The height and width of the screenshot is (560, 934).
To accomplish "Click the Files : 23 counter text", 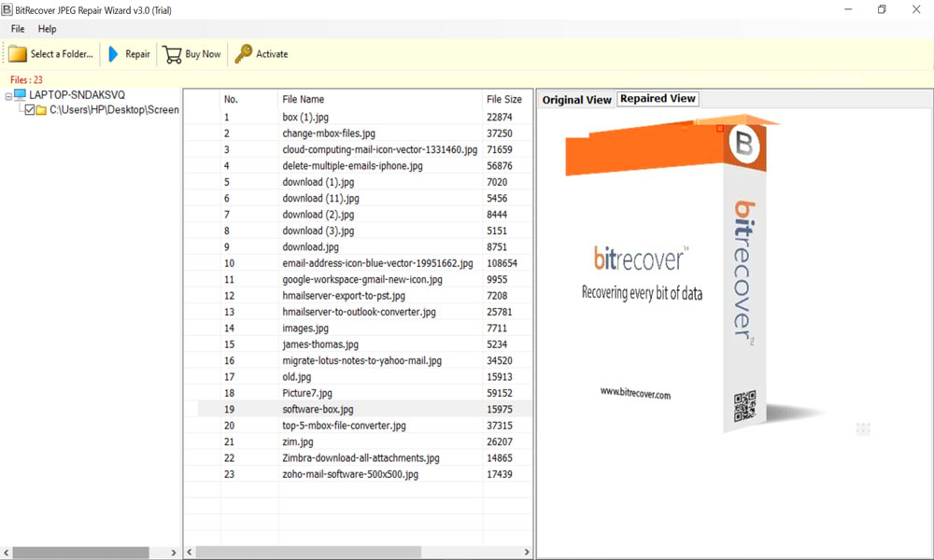I will click(26, 79).
